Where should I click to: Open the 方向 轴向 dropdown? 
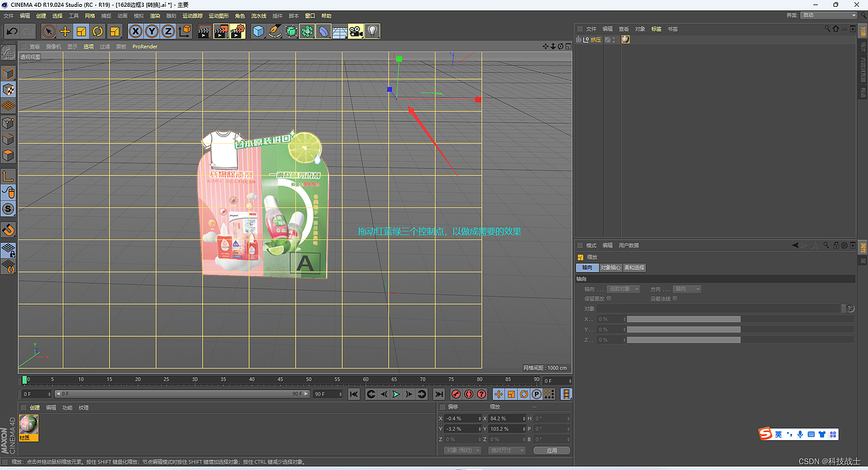(686, 289)
